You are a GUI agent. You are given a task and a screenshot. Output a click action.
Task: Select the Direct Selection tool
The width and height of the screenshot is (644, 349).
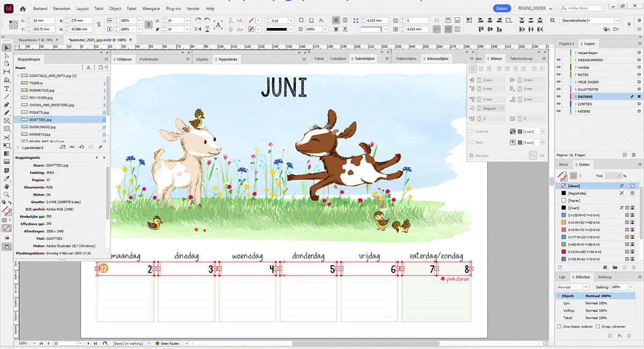click(x=7, y=55)
